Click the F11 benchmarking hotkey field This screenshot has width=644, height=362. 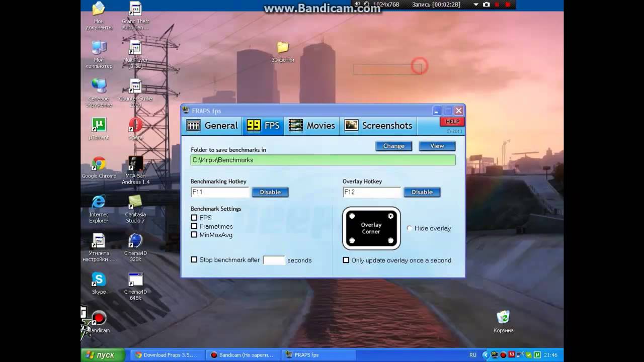[x=220, y=192]
